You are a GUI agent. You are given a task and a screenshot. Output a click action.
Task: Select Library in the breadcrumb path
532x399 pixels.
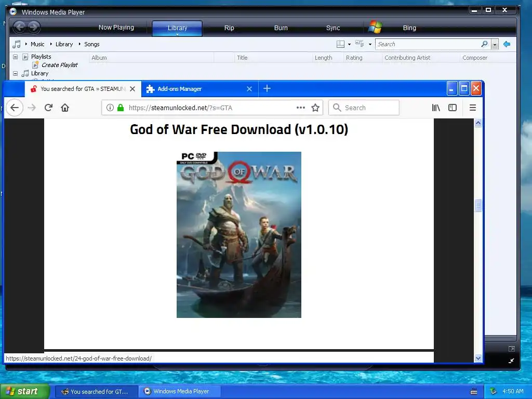[64, 44]
